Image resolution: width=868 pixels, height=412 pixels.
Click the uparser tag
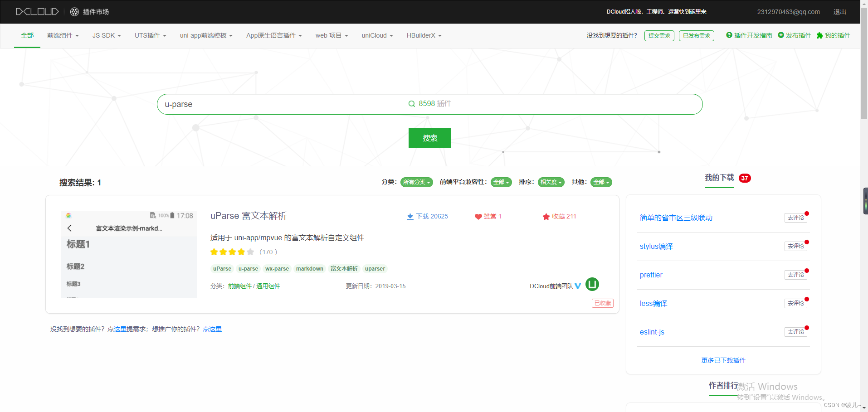point(375,269)
